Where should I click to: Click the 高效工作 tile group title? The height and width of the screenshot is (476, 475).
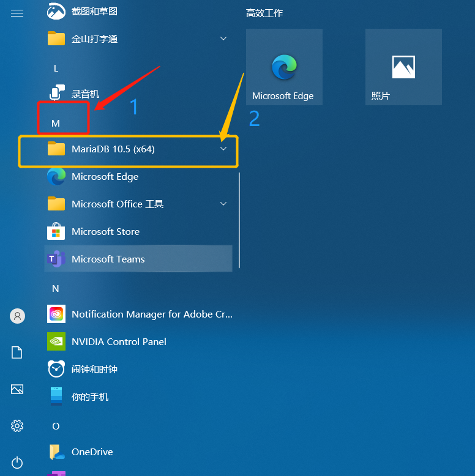[x=264, y=13]
